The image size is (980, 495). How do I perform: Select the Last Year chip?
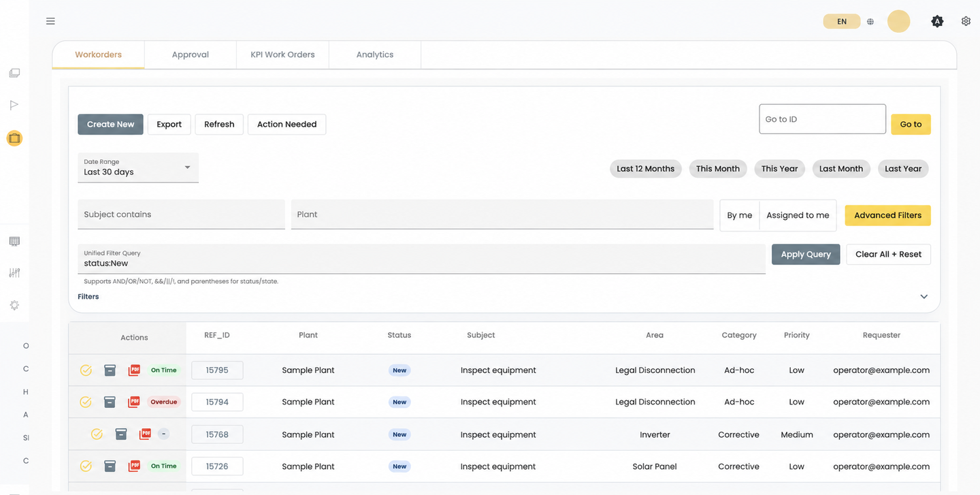pos(903,169)
